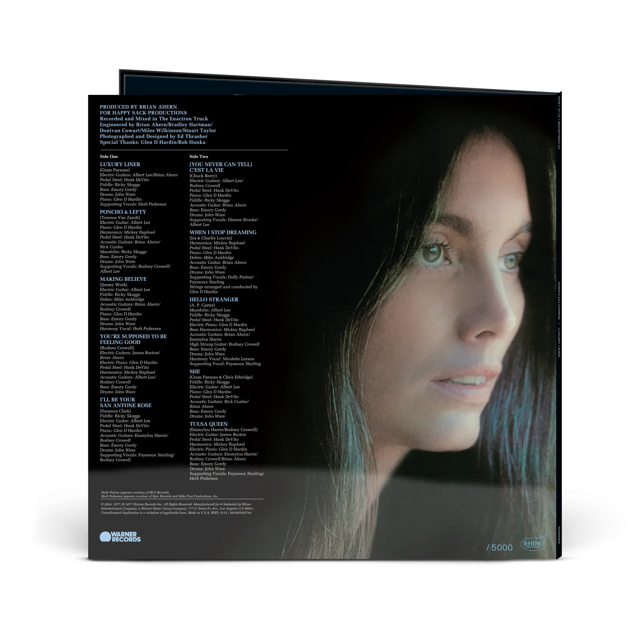The height and width of the screenshot is (644, 644).
Task: Click 'WHEN I STOP DREAMING' track title
Action: point(223,232)
